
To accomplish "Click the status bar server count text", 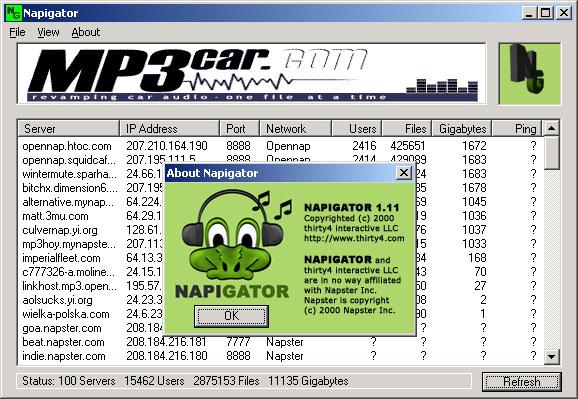I will [x=69, y=381].
